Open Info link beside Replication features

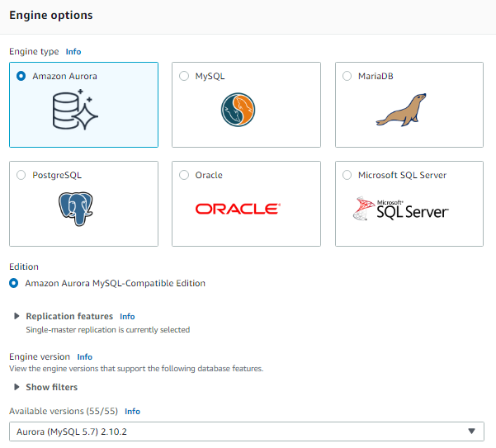tap(127, 317)
